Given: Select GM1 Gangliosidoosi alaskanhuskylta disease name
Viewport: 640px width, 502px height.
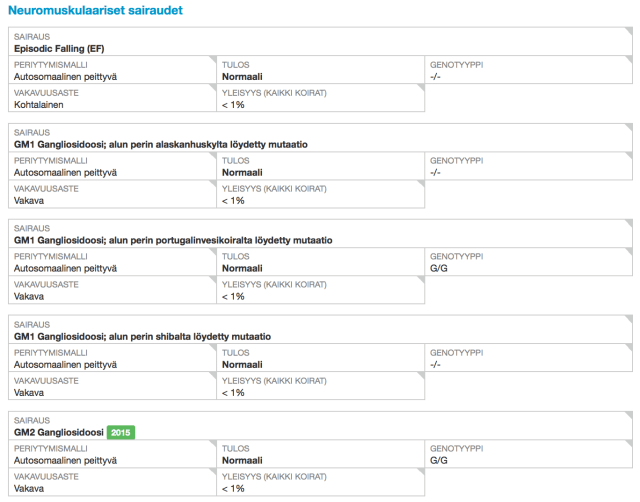Looking at the screenshot, I should pyautogui.click(x=161, y=144).
